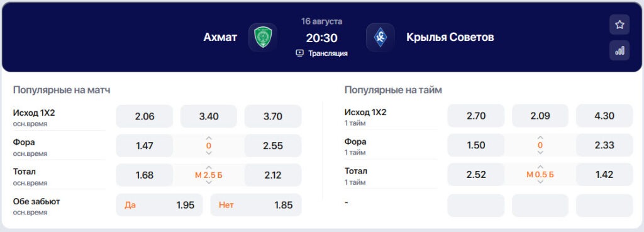Choose Нет for both teams scoring 1.85

coord(256,205)
